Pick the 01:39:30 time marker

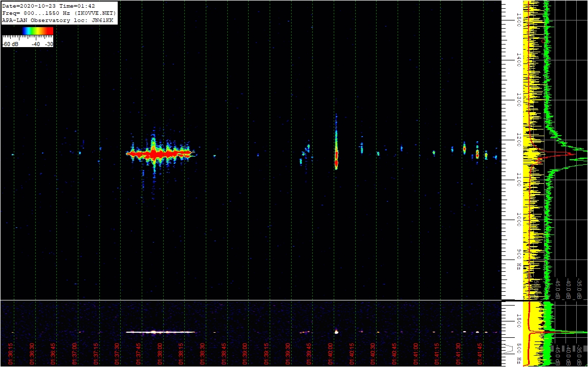click(x=288, y=354)
